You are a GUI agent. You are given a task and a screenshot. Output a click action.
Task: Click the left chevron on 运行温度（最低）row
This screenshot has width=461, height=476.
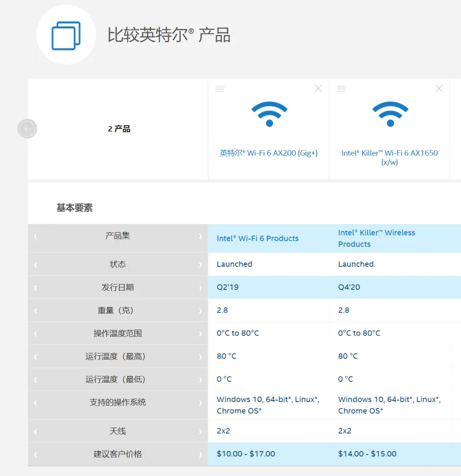click(36, 380)
